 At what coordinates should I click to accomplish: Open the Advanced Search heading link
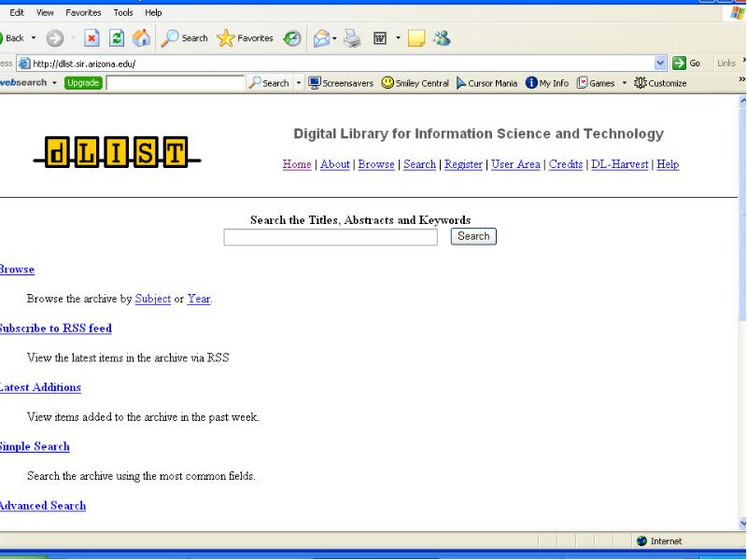click(x=43, y=505)
